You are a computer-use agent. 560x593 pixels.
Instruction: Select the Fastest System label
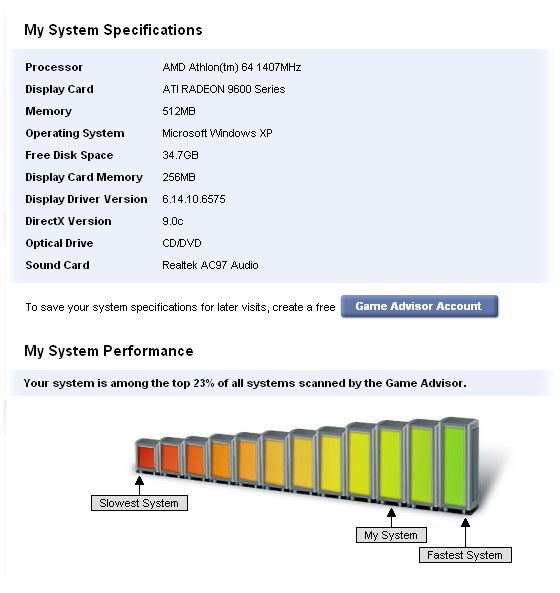(x=465, y=555)
